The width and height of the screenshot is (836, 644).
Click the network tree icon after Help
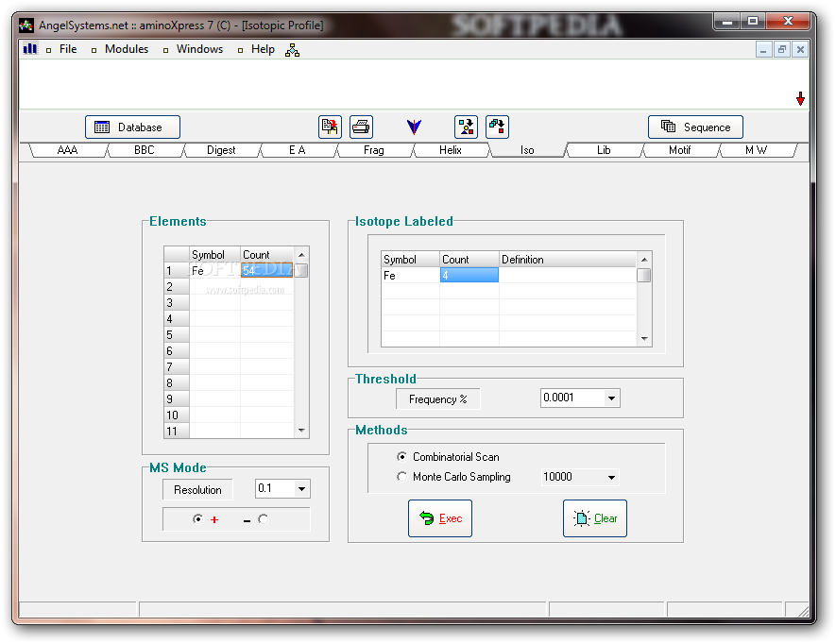click(292, 50)
